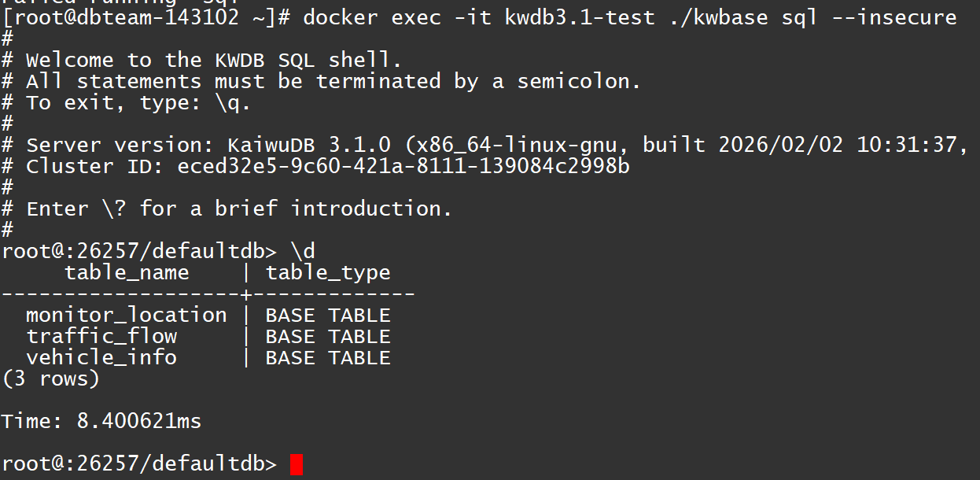The height and width of the screenshot is (480, 980).
Task: Click the table_type column header
Action: point(328,273)
